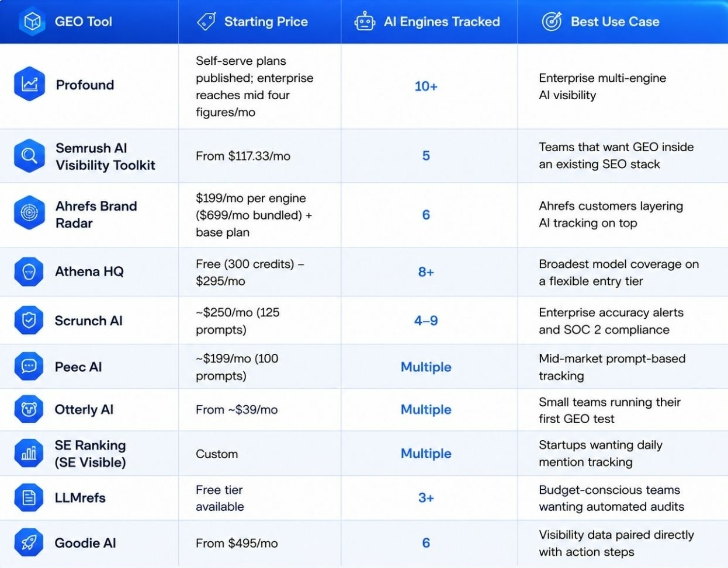Click the SE Ranking bar chart icon
728x568 pixels.
29,454
